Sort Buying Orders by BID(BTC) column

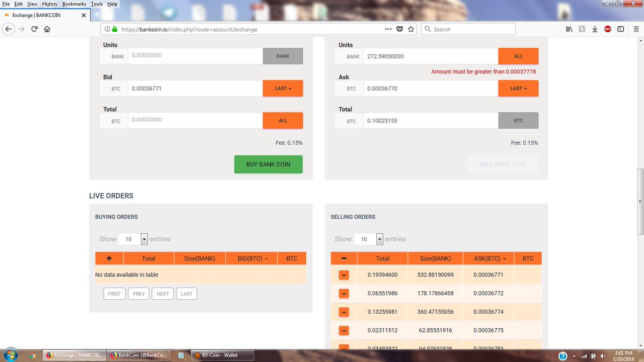pyautogui.click(x=252, y=258)
